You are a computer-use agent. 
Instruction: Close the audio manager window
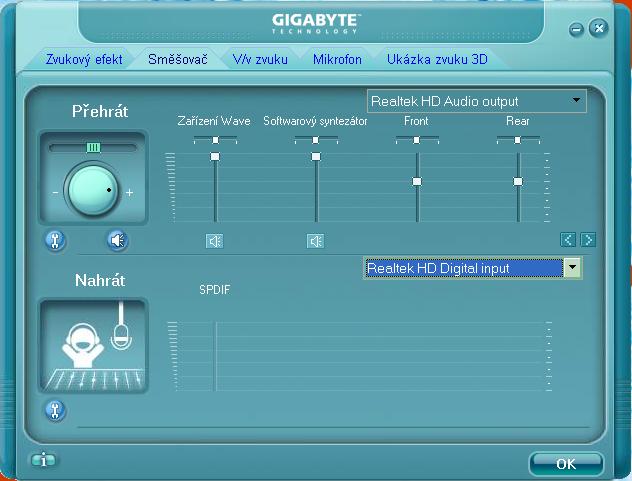pyautogui.click(x=599, y=28)
